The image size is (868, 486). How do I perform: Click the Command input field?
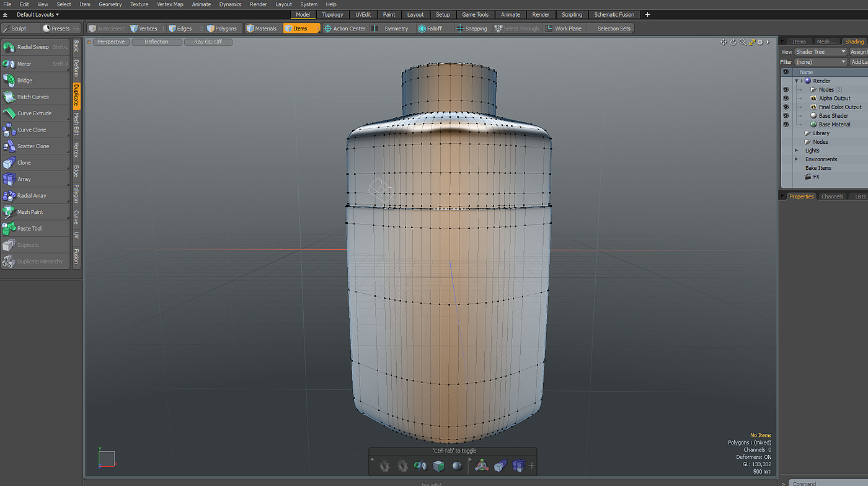828,483
